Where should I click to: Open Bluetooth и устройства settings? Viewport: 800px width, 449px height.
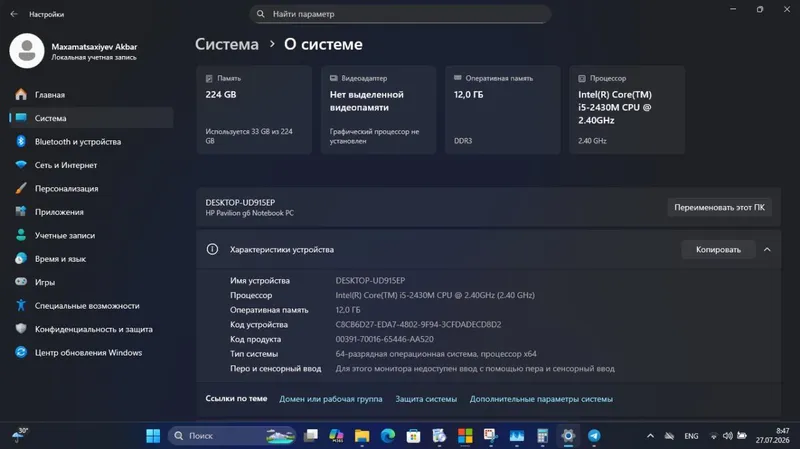point(91,141)
